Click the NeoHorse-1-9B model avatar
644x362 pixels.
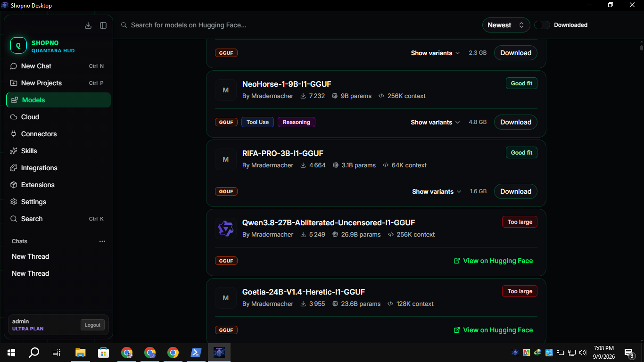pyautogui.click(x=226, y=90)
